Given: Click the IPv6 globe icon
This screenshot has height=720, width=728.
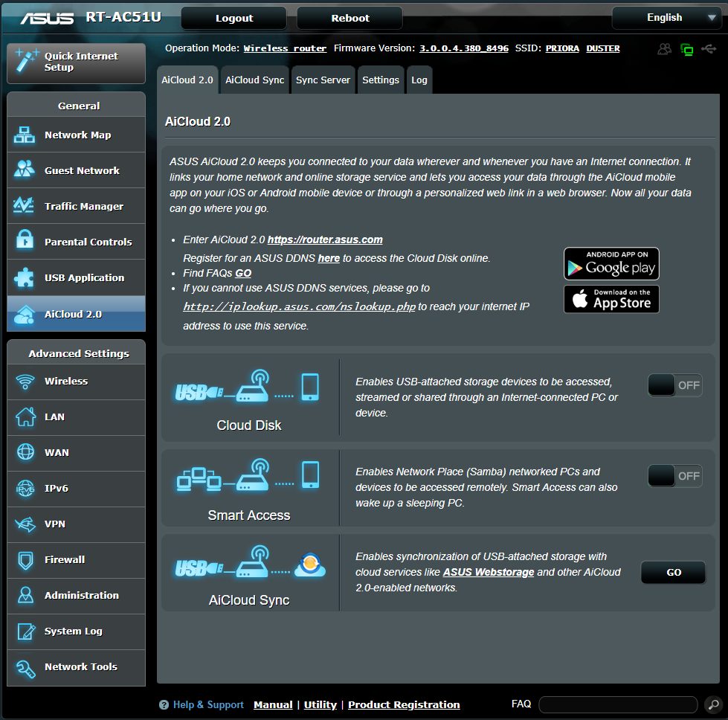Looking at the screenshot, I should pyautogui.click(x=25, y=488).
